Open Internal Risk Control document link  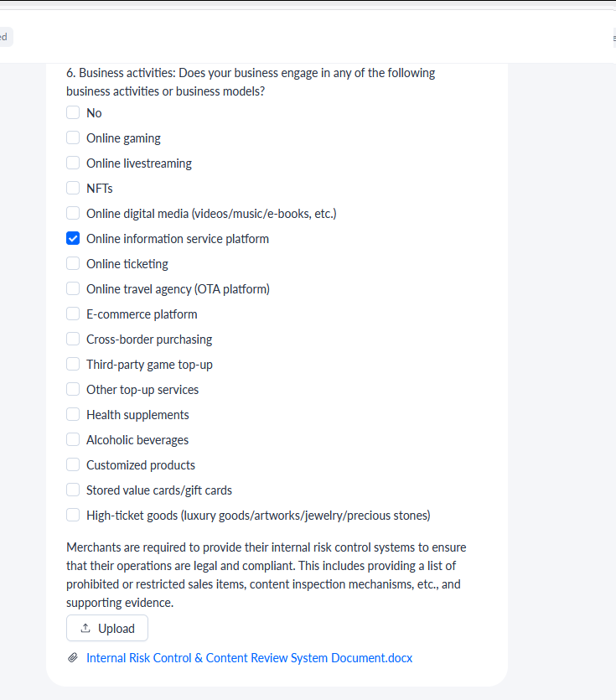point(249,658)
